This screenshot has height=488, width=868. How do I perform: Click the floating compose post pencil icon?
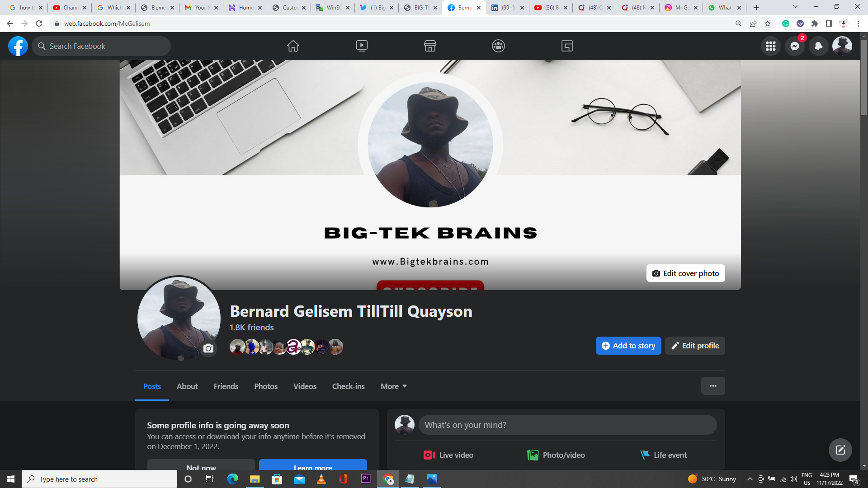840,450
